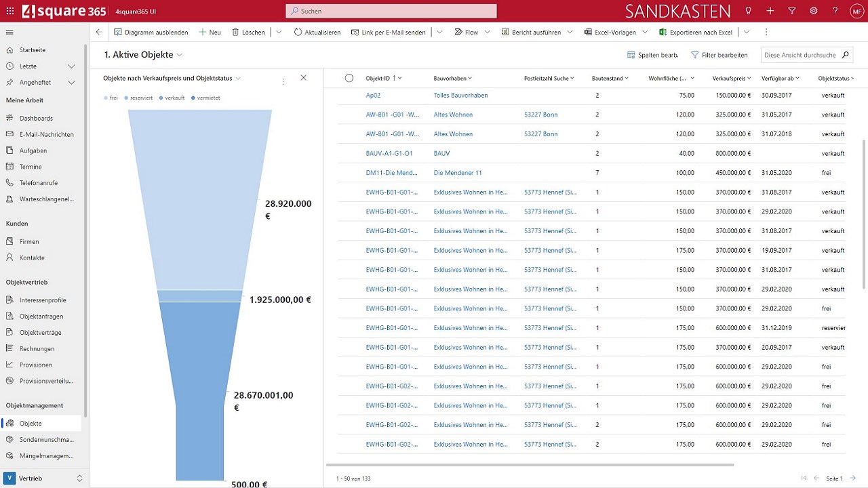Click Diese Ansicht durchsuchen search input
Viewport: 868px width, 488px height.
(x=800, y=55)
